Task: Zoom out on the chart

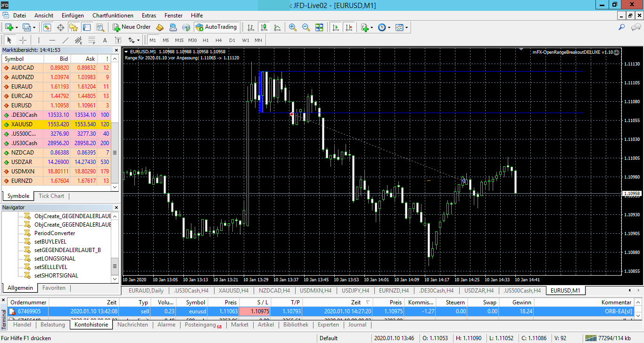Action: pos(306,27)
